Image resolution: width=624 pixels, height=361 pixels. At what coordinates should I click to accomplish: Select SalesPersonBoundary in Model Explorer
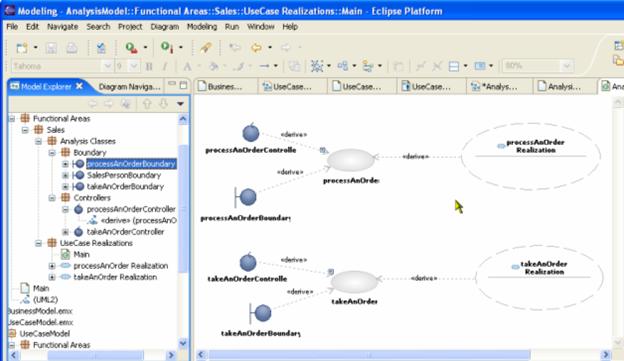tap(124, 175)
